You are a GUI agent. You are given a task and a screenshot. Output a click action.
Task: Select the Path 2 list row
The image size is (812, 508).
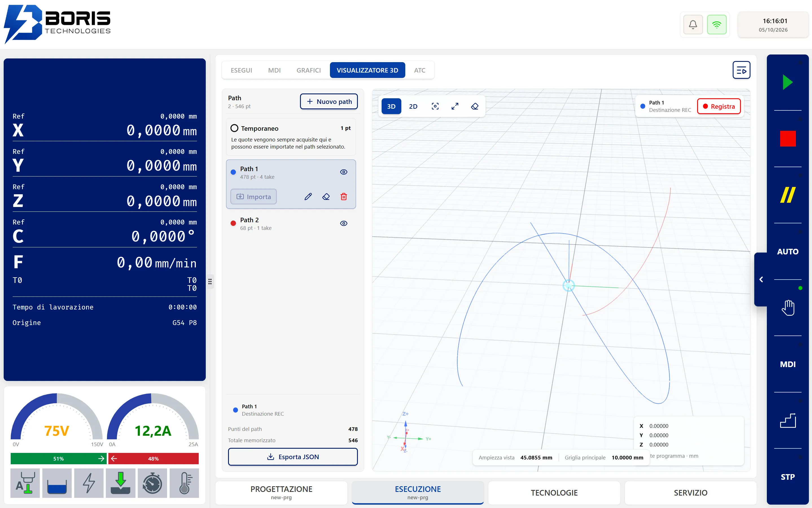(291, 224)
